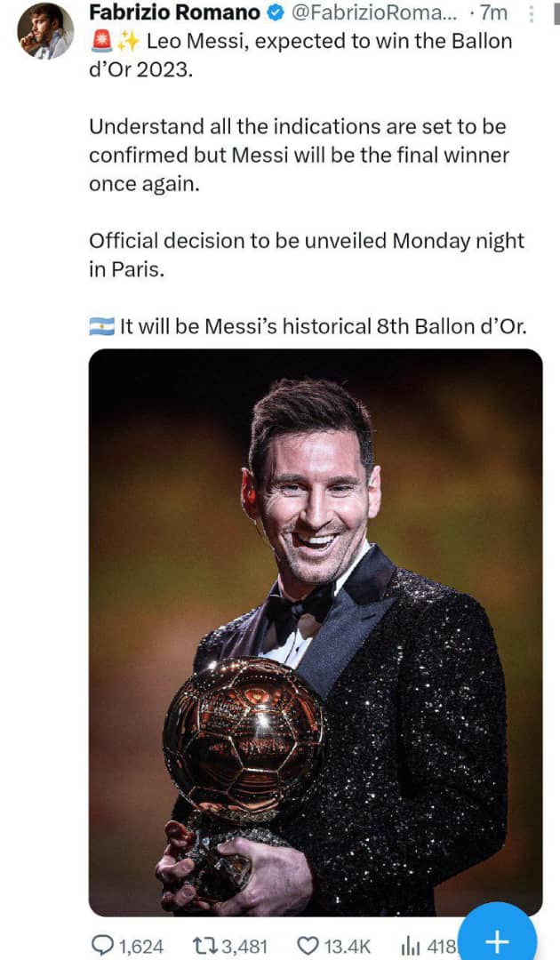Tap the 1,624 replies count

tap(140, 946)
